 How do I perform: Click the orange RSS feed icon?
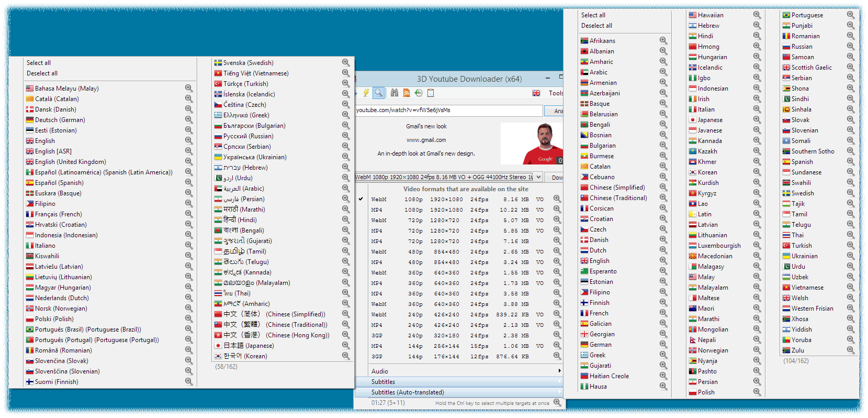pyautogui.click(x=407, y=93)
